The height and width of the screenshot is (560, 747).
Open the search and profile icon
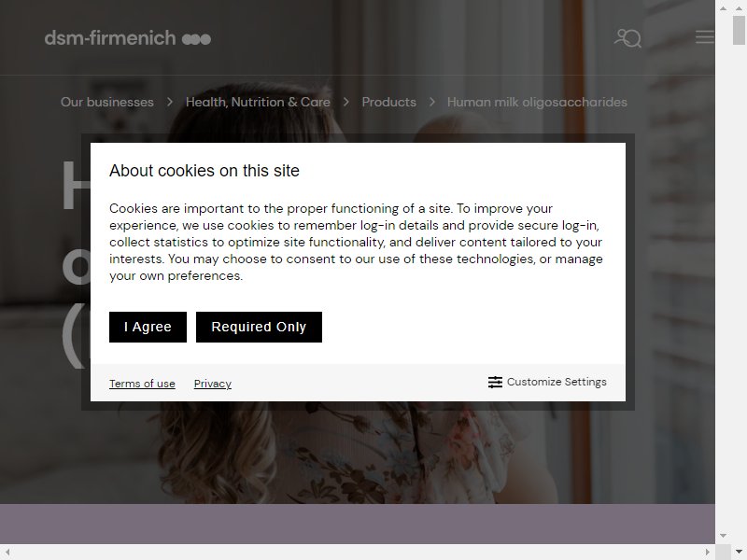tap(627, 38)
